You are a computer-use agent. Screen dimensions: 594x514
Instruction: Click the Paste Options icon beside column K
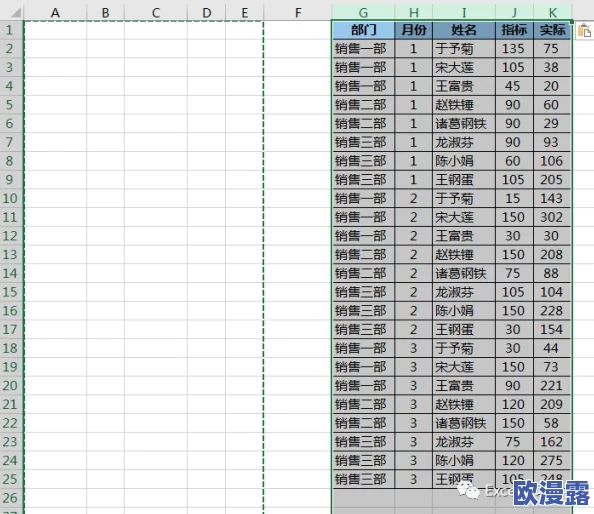point(585,30)
